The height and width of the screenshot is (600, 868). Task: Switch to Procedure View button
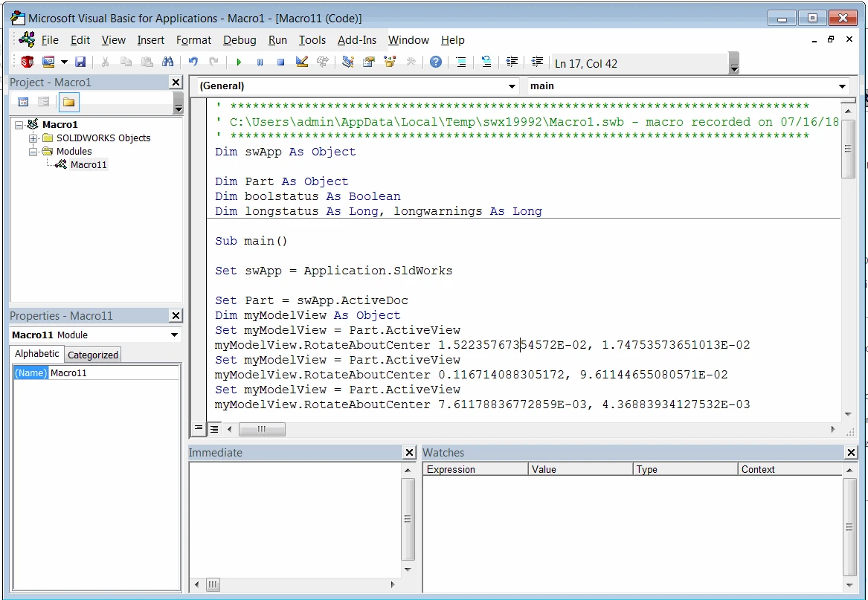point(199,429)
